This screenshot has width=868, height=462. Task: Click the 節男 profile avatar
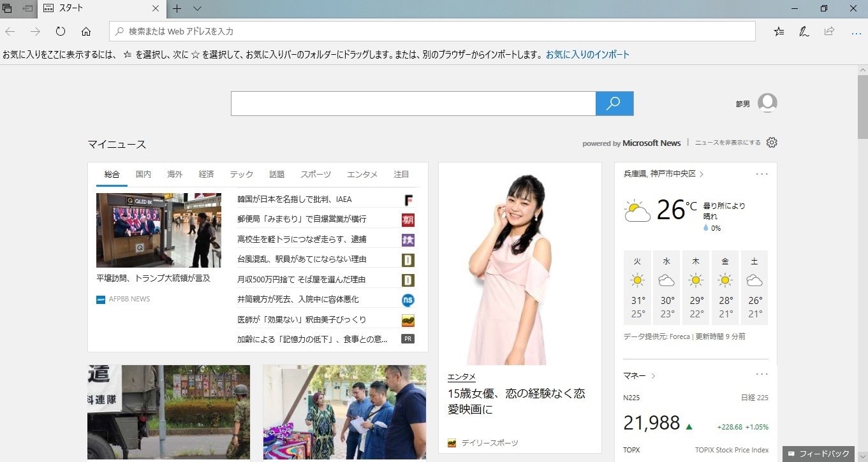[768, 103]
